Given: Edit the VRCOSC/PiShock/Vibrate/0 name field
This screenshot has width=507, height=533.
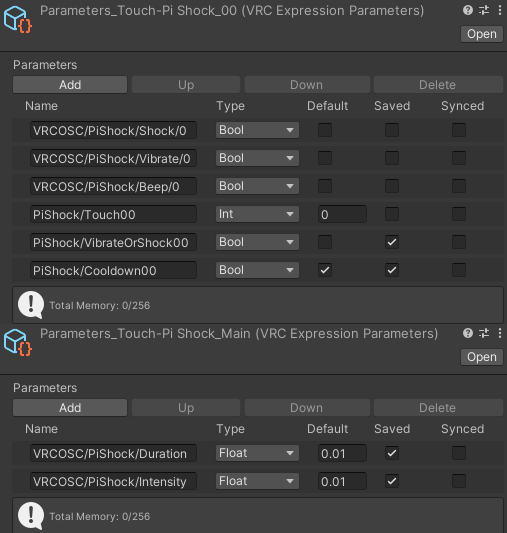Looking at the screenshot, I should 113,158.
